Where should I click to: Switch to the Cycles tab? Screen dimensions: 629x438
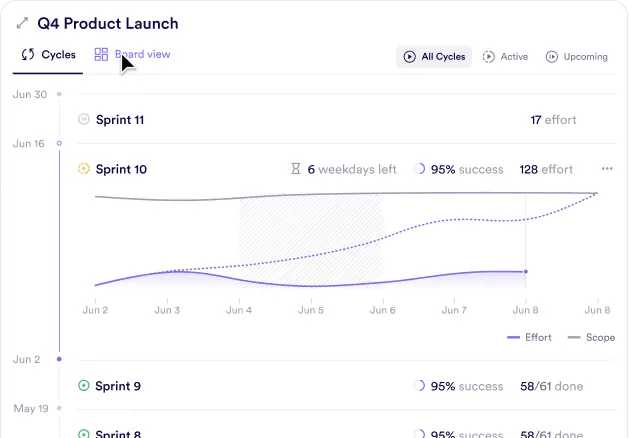pyautogui.click(x=49, y=55)
